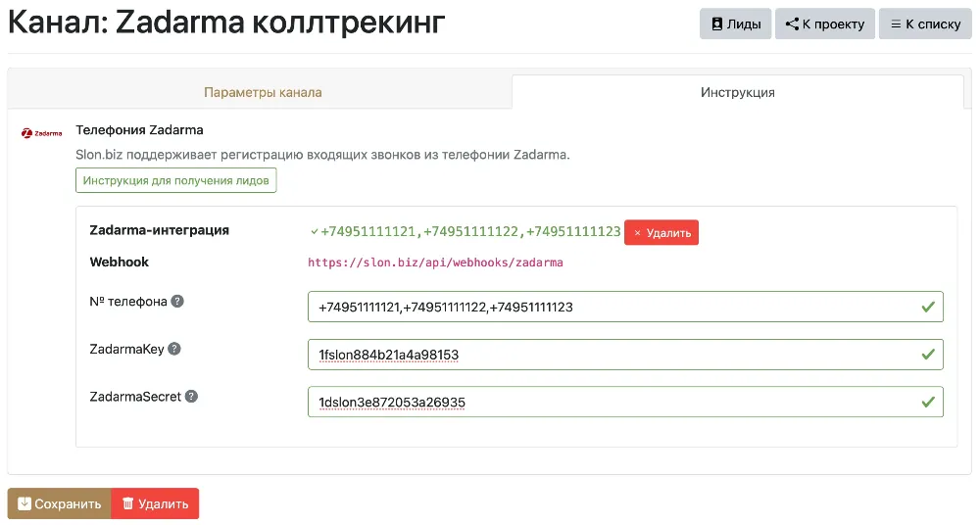Screen dimensions: 980x525
Task: Save the channel with Сохранить button
Action: point(60,503)
